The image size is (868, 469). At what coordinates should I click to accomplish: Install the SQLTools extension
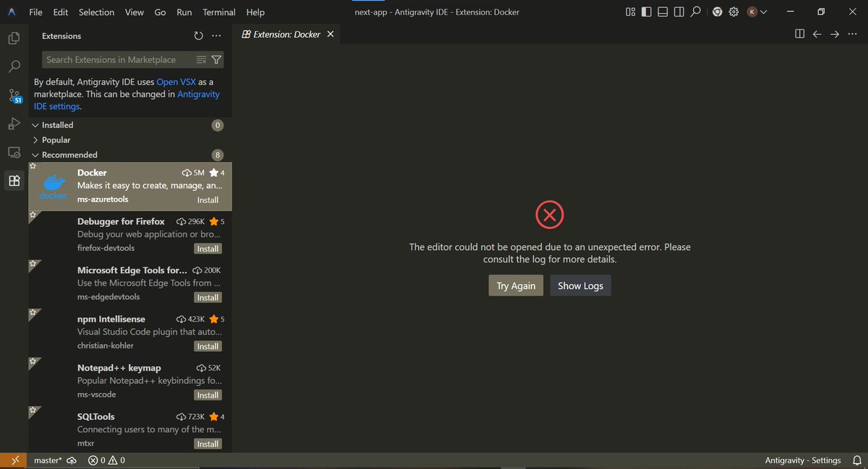(208, 444)
